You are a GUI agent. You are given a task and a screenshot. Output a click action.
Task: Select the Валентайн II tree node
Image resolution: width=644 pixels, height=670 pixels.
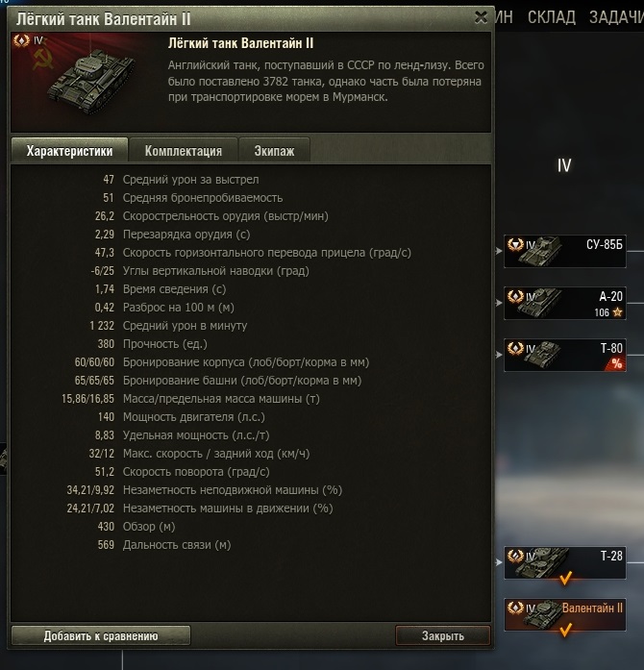tap(565, 615)
